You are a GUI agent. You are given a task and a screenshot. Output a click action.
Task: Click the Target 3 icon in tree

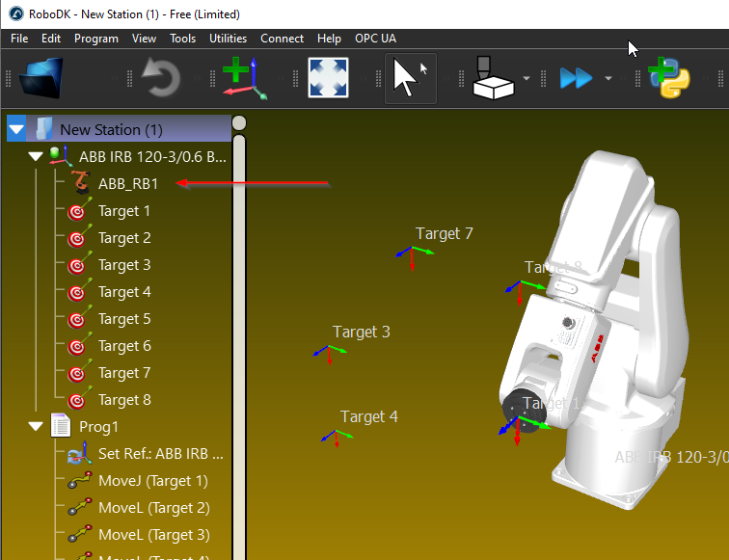click(x=79, y=263)
